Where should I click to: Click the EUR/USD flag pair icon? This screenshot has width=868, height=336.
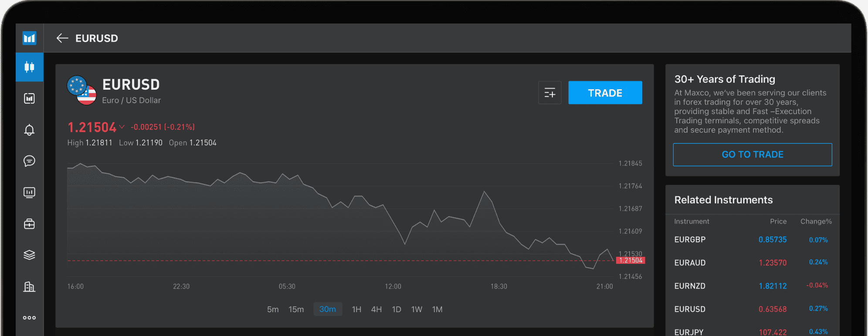point(81,90)
